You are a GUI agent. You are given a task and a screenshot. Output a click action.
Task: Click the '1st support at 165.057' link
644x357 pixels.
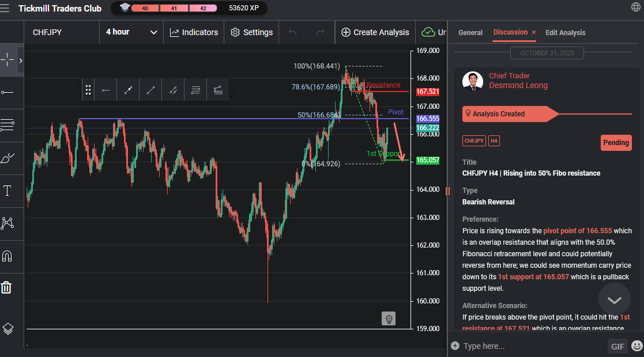point(533,276)
